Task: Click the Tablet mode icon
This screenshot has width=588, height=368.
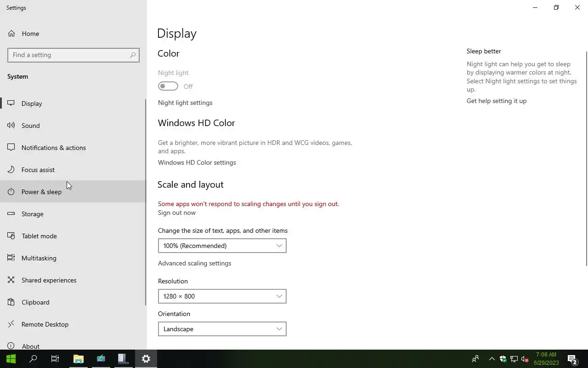Action: pyautogui.click(x=11, y=236)
